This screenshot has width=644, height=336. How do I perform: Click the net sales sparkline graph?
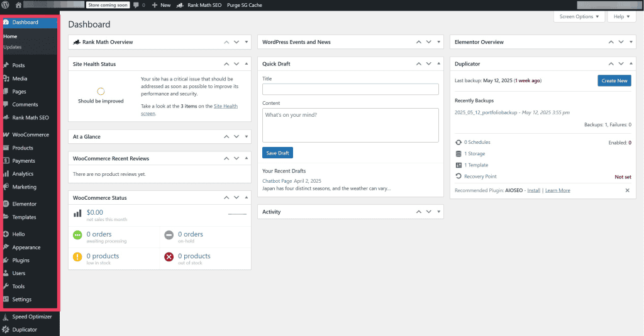coord(237,214)
